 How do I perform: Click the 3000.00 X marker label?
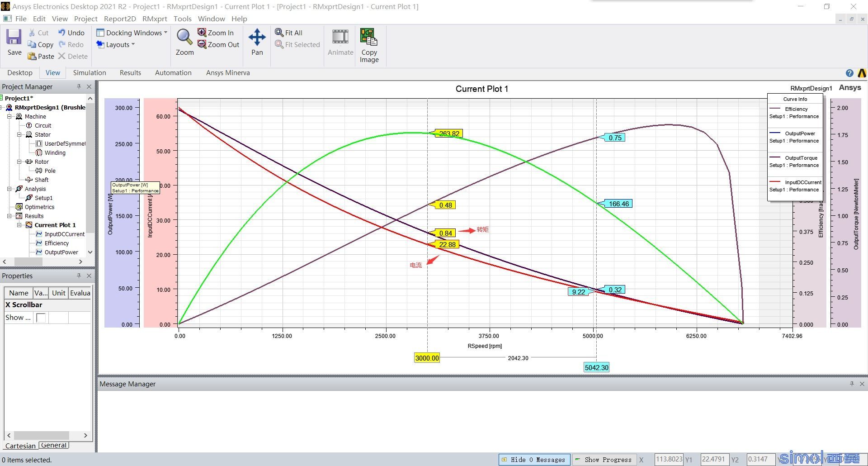pos(427,358)
